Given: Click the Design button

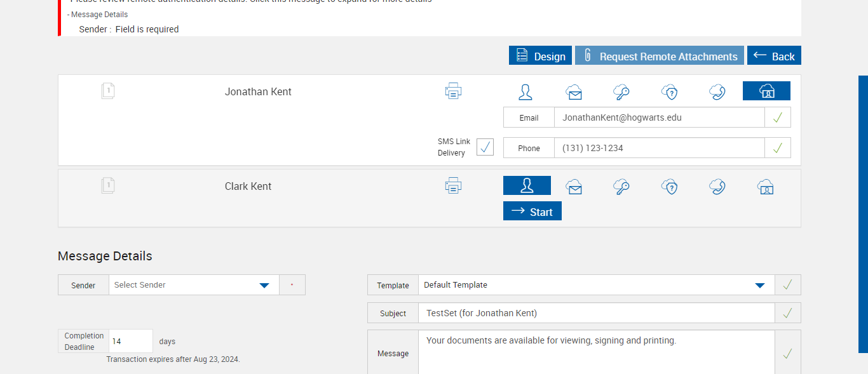Looking at the screenshot, I should pyautogui.click(x=540, y=56).
